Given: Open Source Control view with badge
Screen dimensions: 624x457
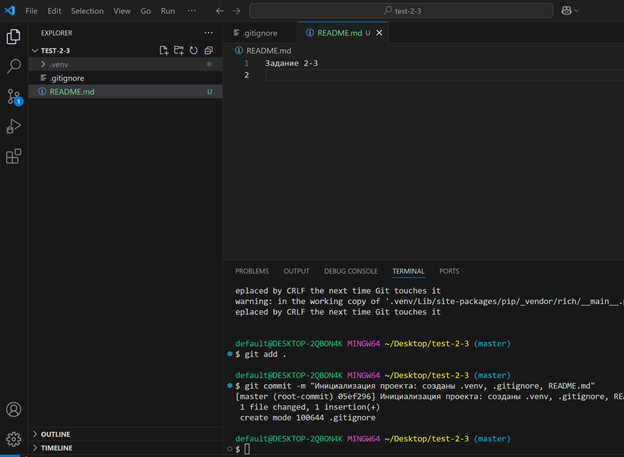Looking at the screenshot, I should [14, 97].
